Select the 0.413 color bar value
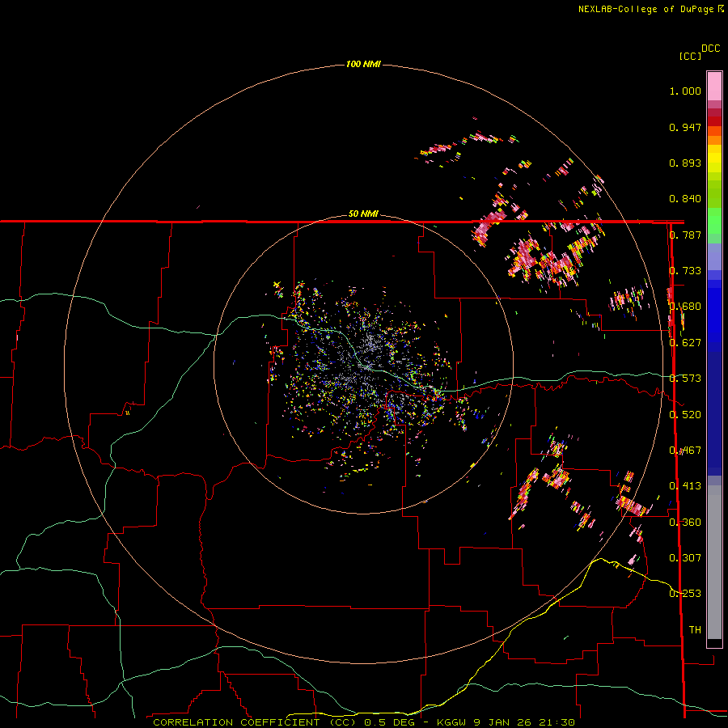 tap(685, 486)
